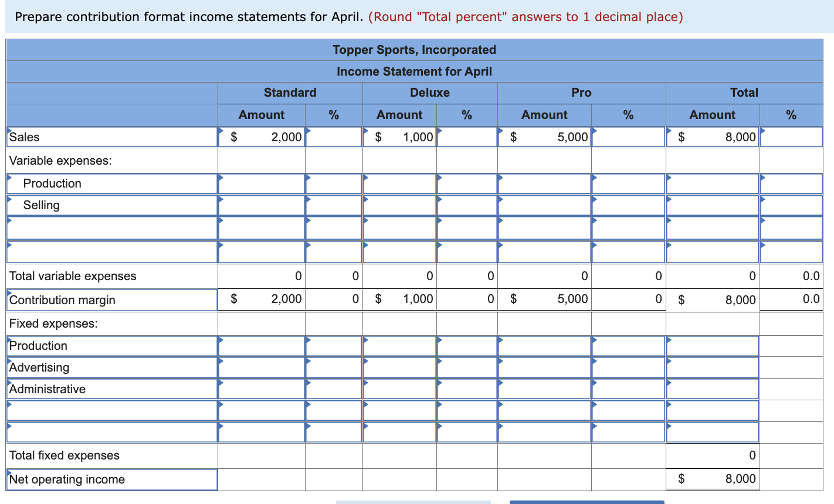The image size is (834, 504).
Task: Select Total Advertising amount cell
Action: [713, 367]
